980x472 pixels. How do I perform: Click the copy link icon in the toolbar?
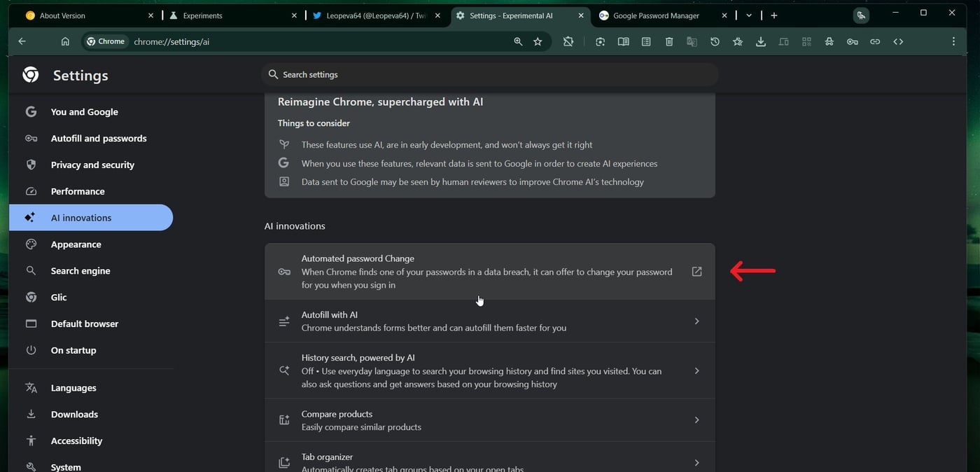pyautogui.click(x=875, y=41)
